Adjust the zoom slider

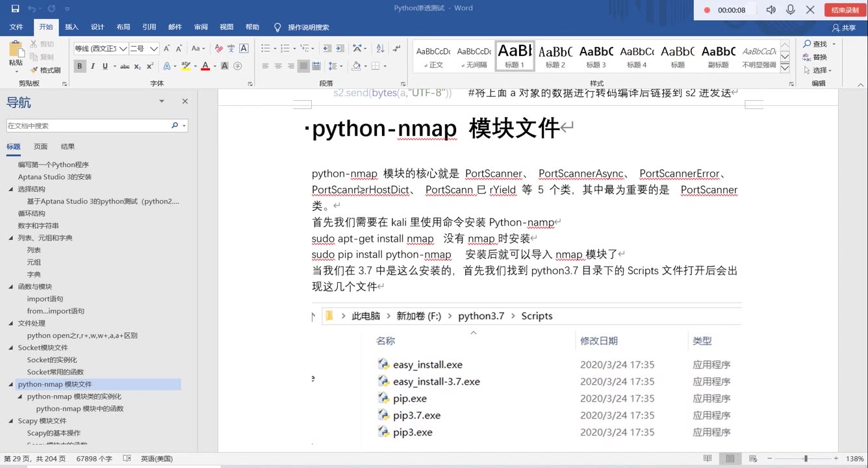[806, 458]
